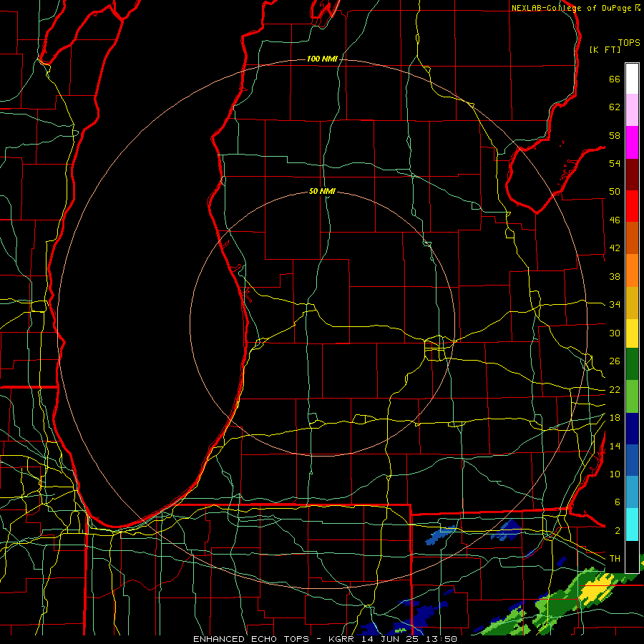
Task: Click the legend value 50
Action: pyautogui.click(x=615, y=192)
